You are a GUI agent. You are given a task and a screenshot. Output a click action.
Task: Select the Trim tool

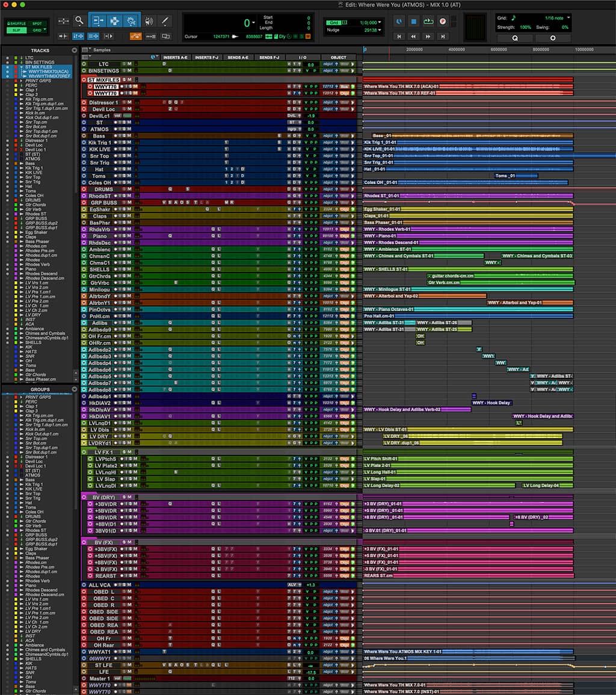97,21
